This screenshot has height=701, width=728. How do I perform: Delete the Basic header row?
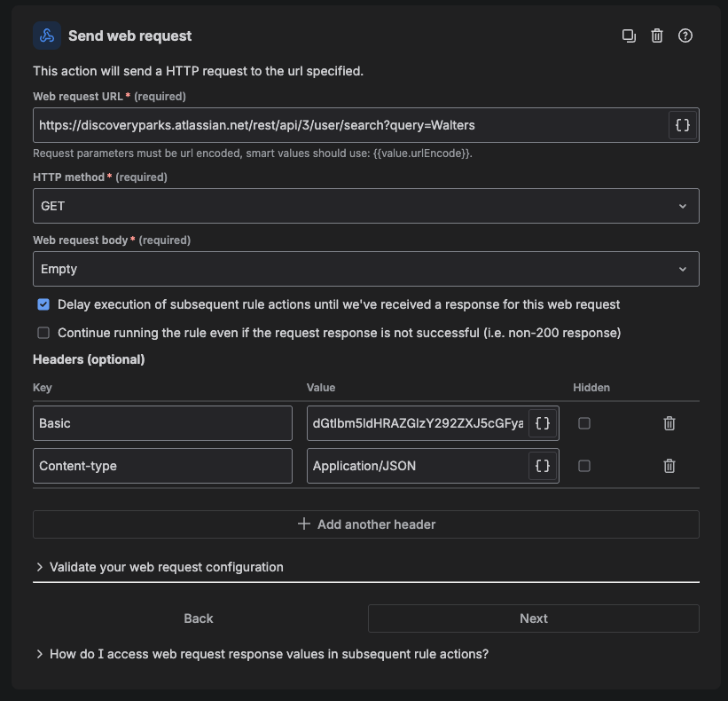click(669, 423)
